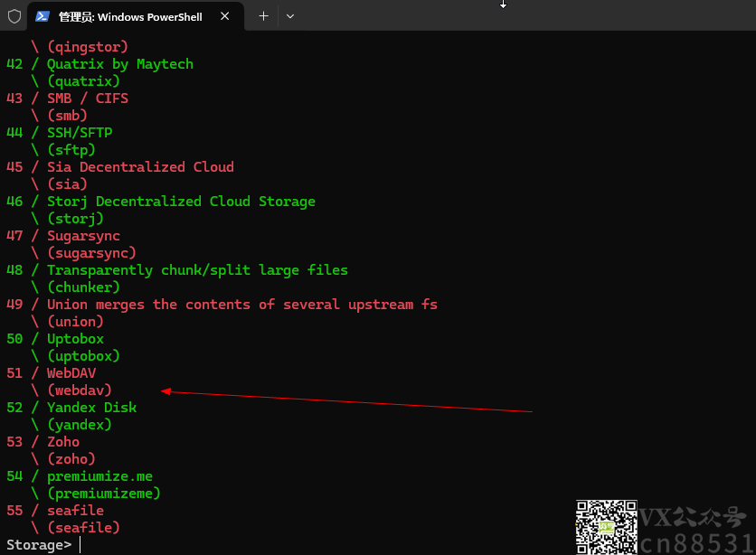
Task: Click the text '(sftp)'
Action: tap(71, 150)
